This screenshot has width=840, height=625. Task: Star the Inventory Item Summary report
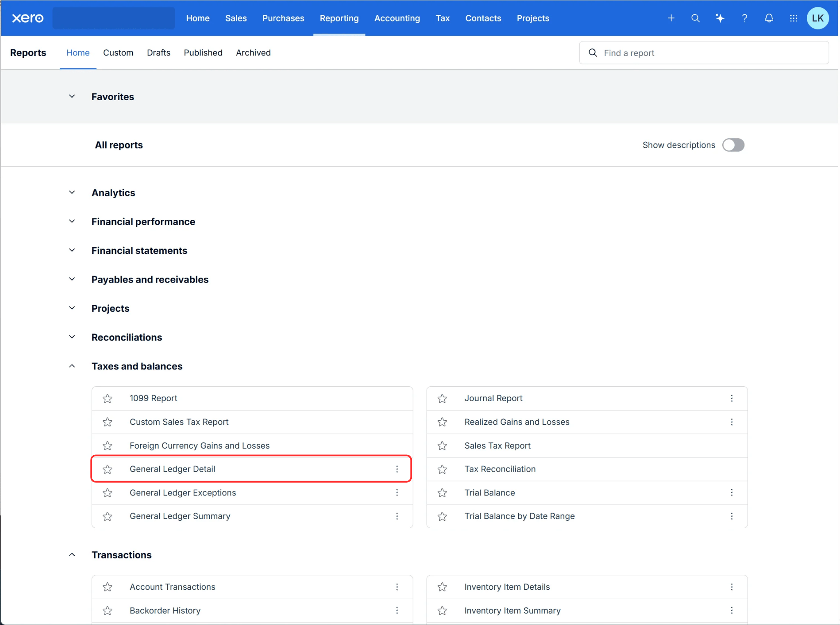442,611
